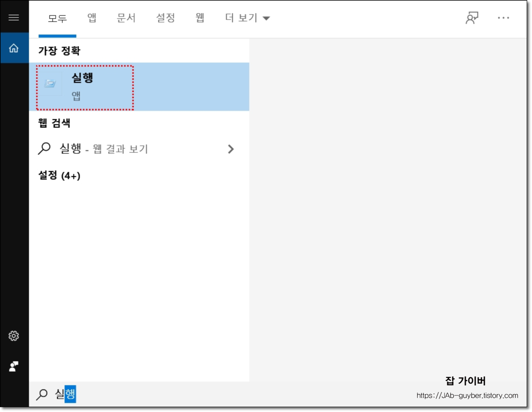The image size is (532, 412).
Task: Open search settings via the gear icon
Action: point(14,336)
